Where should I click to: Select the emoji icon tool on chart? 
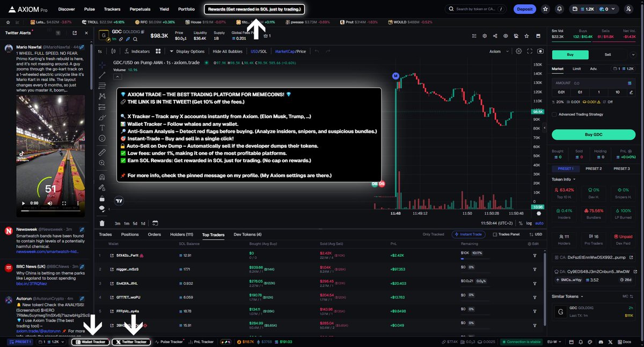tap(102, 138)
